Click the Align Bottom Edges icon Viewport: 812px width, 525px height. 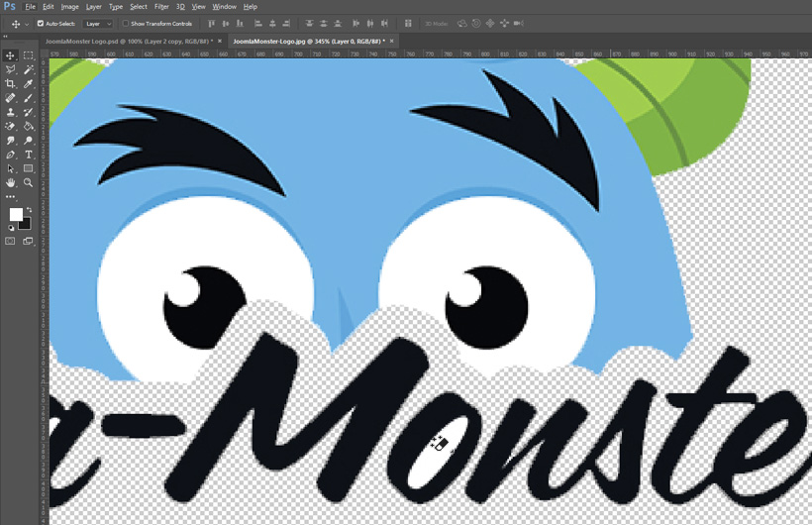click(x=240, y=24)
